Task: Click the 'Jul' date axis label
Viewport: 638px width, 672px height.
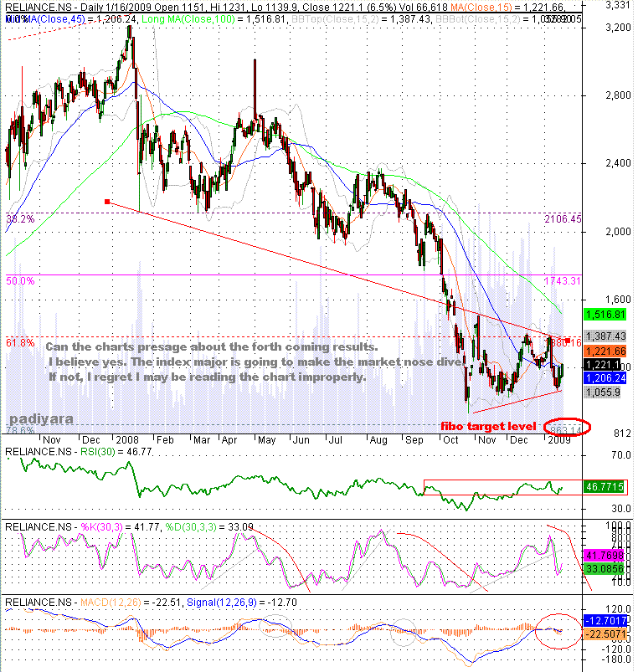Action: click(335, 440)
